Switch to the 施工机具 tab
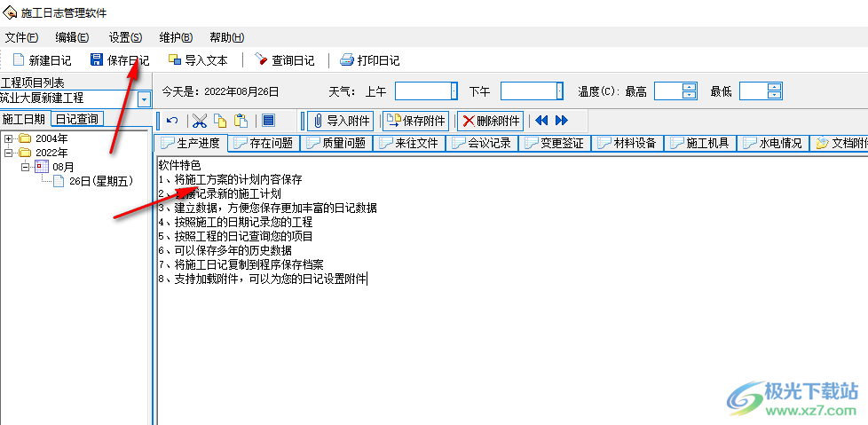 (699, 144)
